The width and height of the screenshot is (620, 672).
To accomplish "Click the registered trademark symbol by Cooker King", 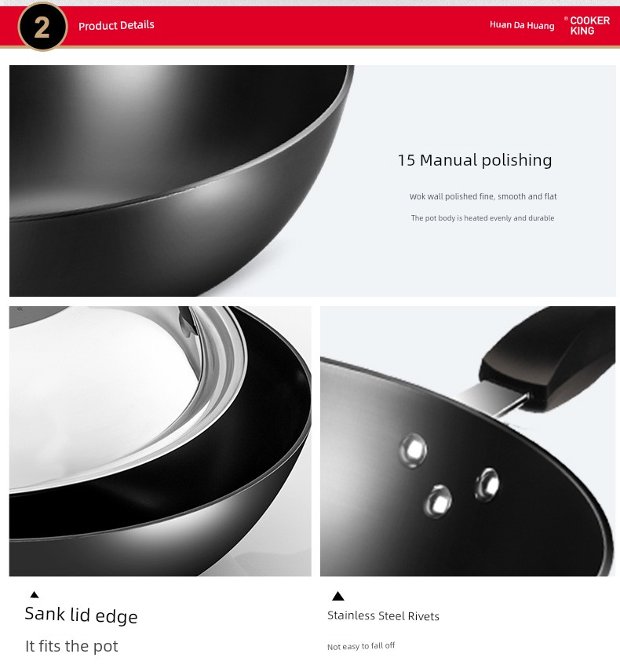I will tap(566, 19).
